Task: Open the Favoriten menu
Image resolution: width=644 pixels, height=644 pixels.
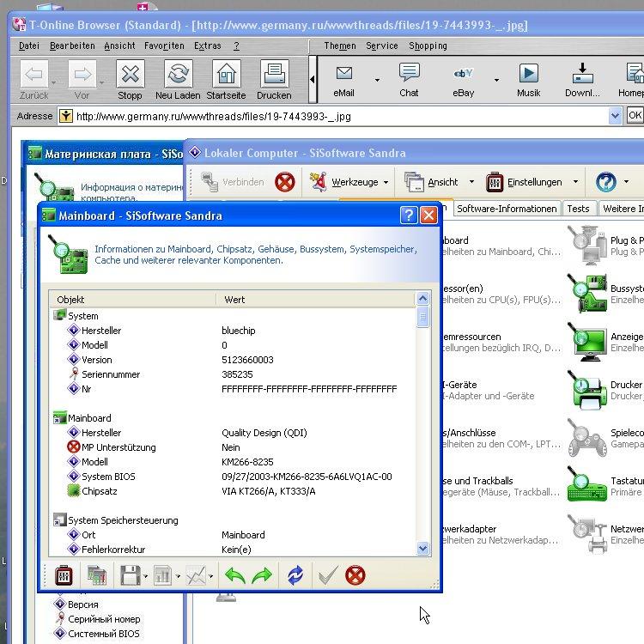Action: point(163,46)
